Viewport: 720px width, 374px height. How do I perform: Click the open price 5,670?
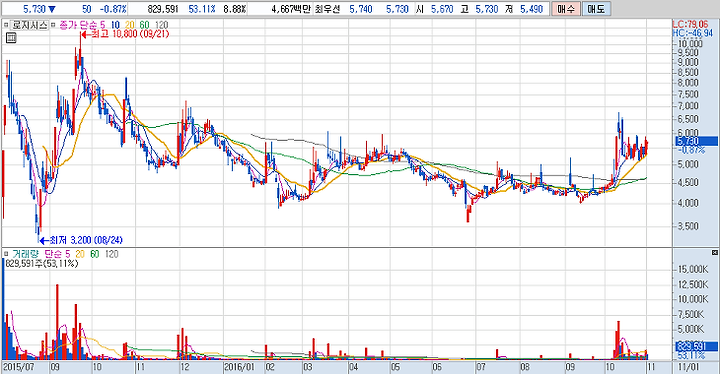click(442, 9)
